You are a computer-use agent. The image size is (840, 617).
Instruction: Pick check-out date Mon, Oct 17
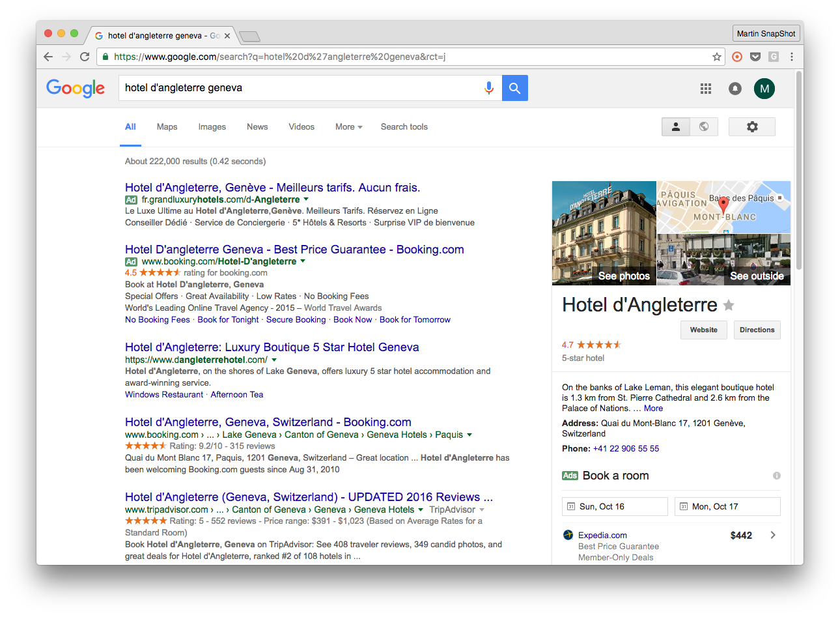click(727, 506)
